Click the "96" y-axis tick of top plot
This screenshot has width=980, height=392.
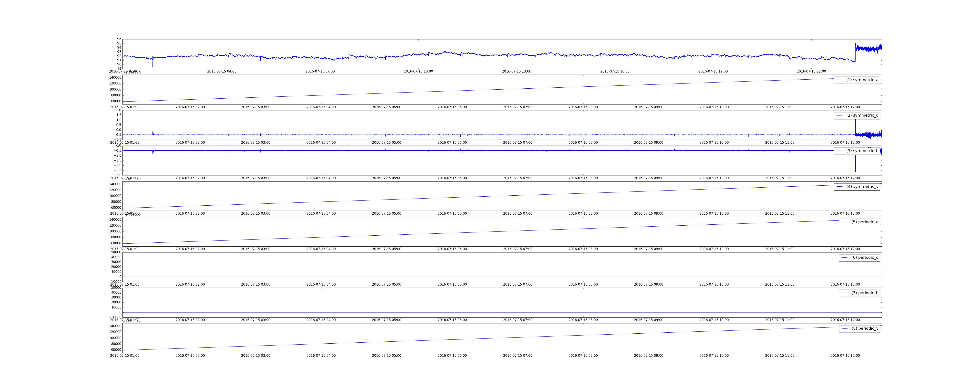119,39
